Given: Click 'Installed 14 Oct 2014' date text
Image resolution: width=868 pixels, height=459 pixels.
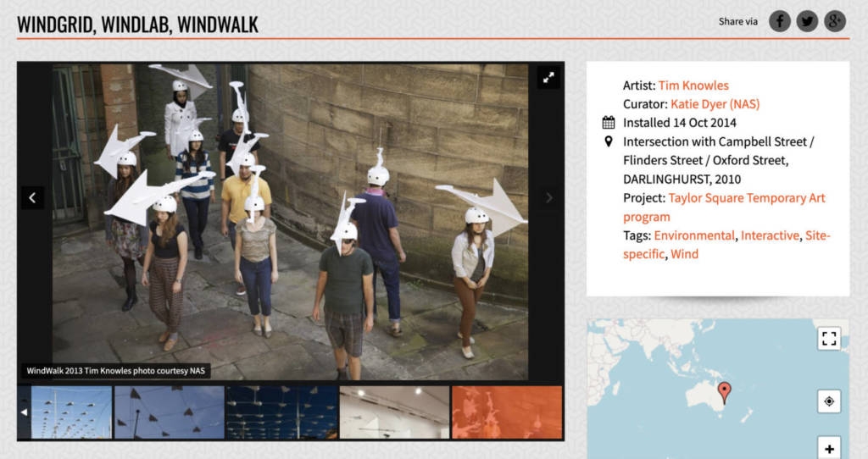Looking at the screenshot, I should (x=679, y=123).
